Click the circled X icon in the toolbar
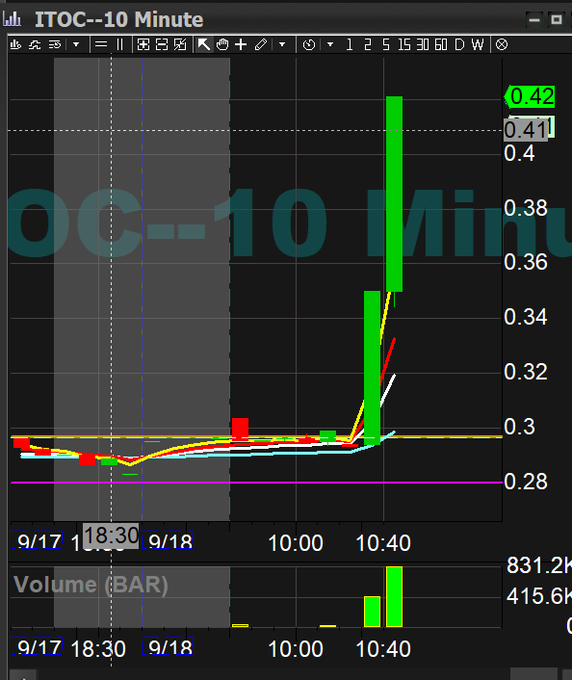 coord(502,44)
